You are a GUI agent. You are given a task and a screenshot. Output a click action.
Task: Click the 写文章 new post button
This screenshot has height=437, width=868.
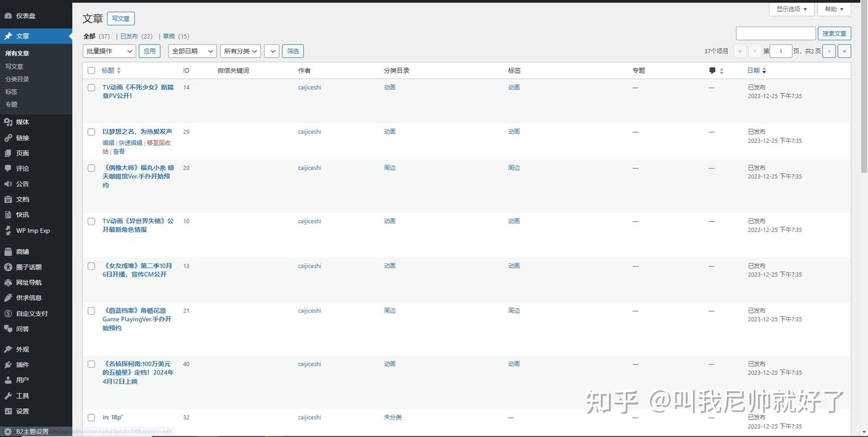(x=121, y=18)
